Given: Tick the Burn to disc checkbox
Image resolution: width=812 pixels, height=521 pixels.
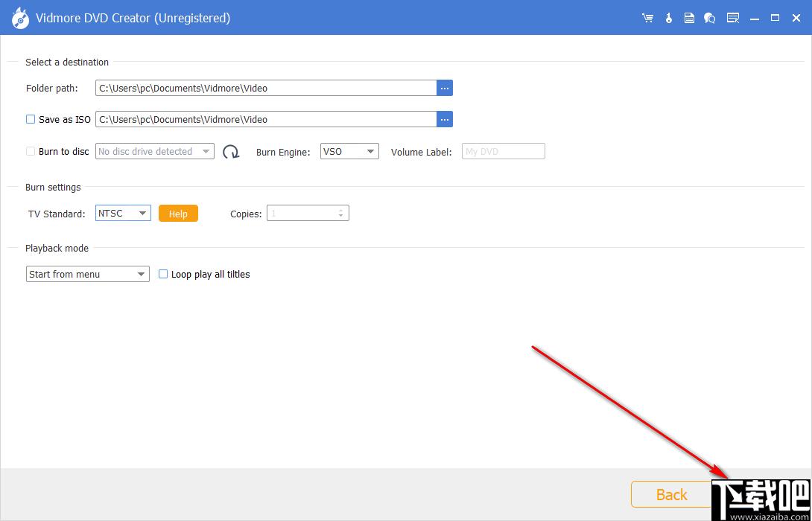Looking at the screenshot, I should point(31,152).
